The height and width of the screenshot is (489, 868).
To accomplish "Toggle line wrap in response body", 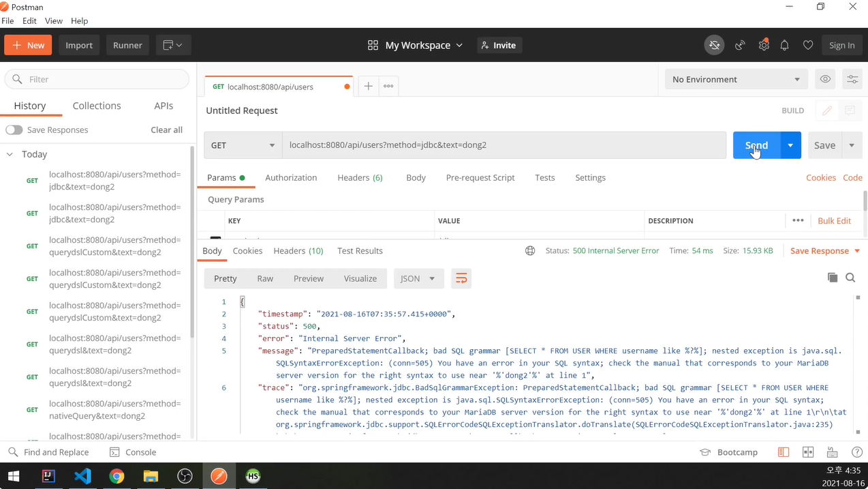I will (461, 278).
